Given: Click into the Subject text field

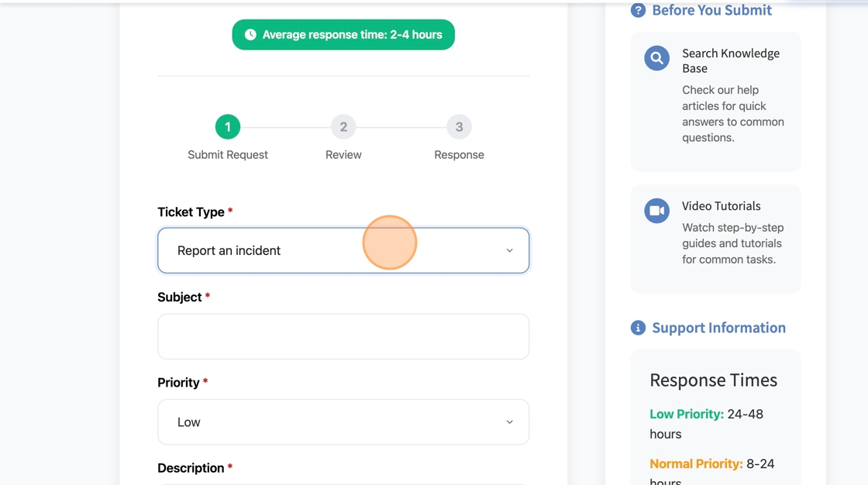Looking at the screenshot, I should pos(343,336).
